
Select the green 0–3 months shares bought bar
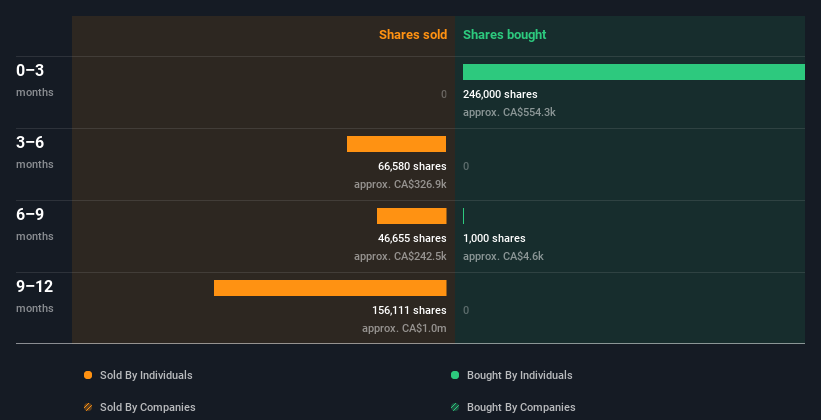[x=634, y=72]
